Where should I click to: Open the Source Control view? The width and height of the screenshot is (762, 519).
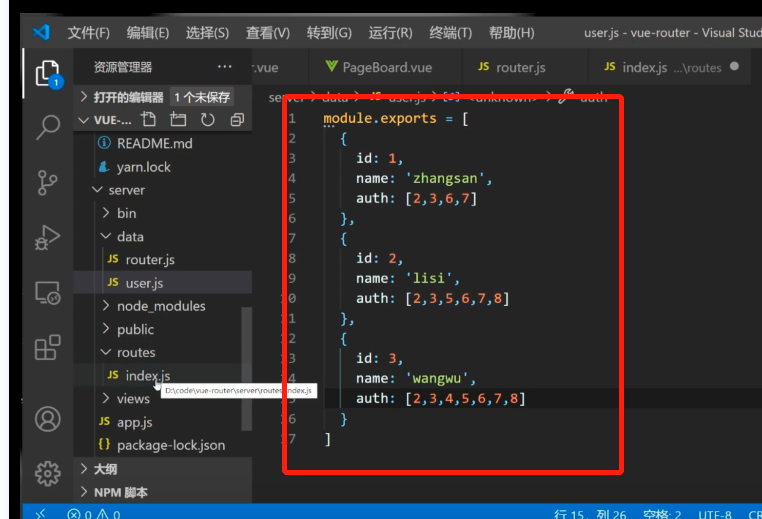[x=48, y=183]
